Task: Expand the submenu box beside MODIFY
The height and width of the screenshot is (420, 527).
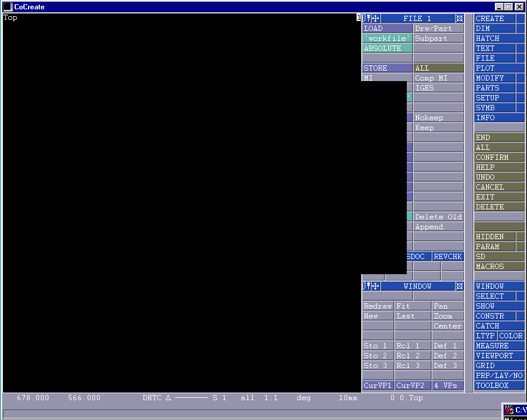Action: 521,78
